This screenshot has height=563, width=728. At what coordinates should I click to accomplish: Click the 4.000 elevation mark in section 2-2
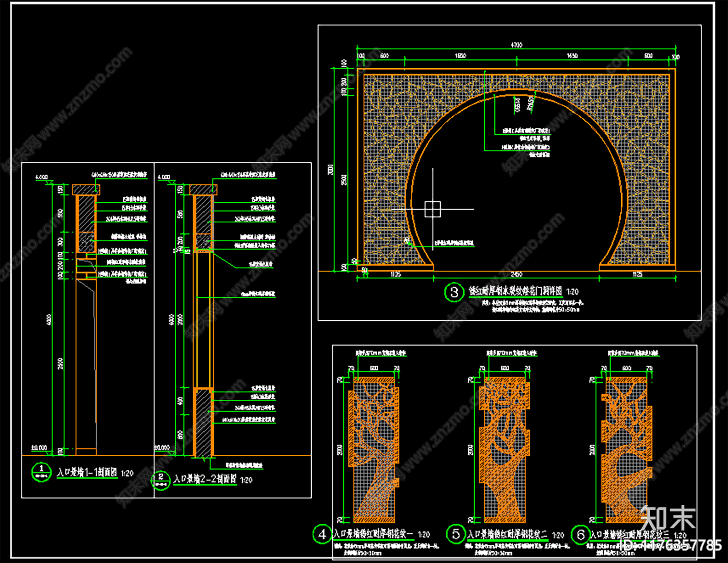pyautogui.click(x=164, y=177)
